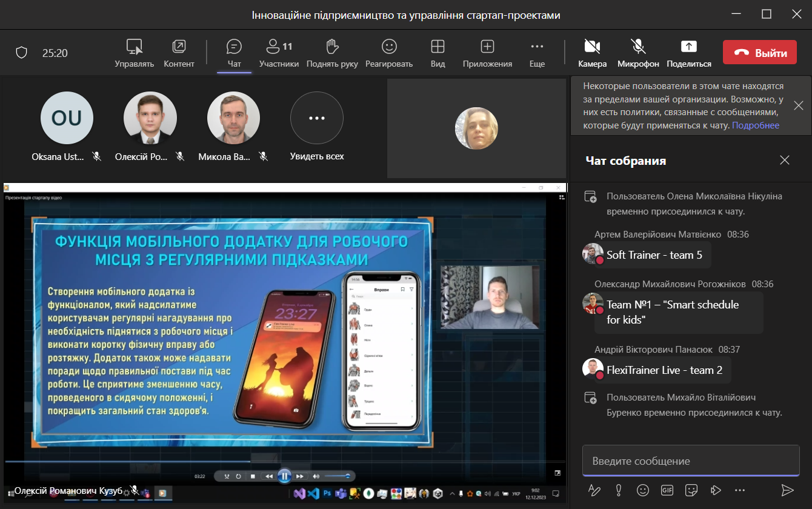Open the sticker picker in chat toolbar
Image resolution: width=812 pixels, height=509 pixels.
[x=691, y=490]
